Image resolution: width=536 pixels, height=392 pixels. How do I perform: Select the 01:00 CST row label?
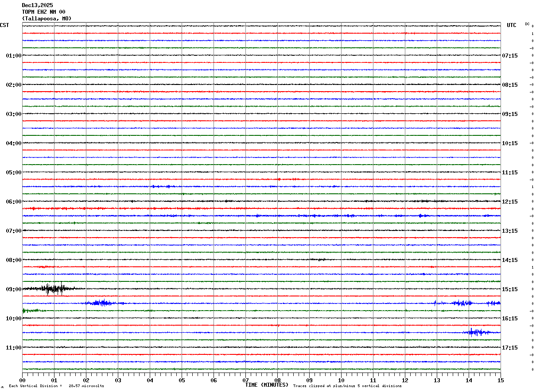13,56
